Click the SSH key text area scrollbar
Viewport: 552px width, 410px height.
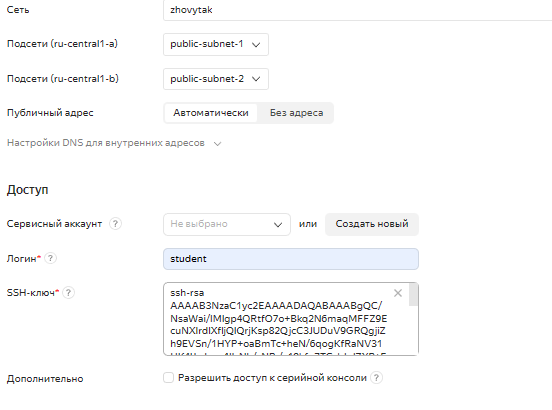pyautogui.click(x=413, y=295)
